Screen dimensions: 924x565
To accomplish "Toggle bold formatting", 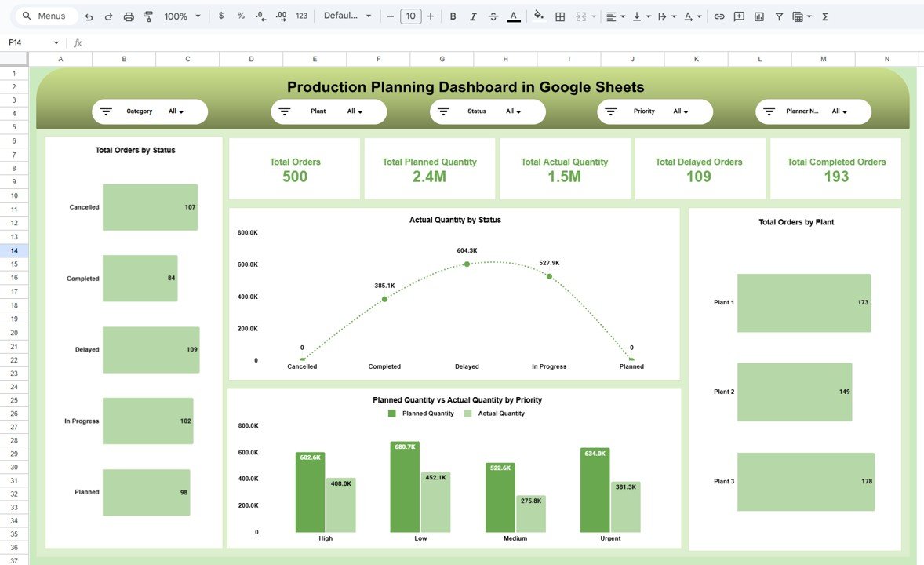I will [x=453, y=16].
